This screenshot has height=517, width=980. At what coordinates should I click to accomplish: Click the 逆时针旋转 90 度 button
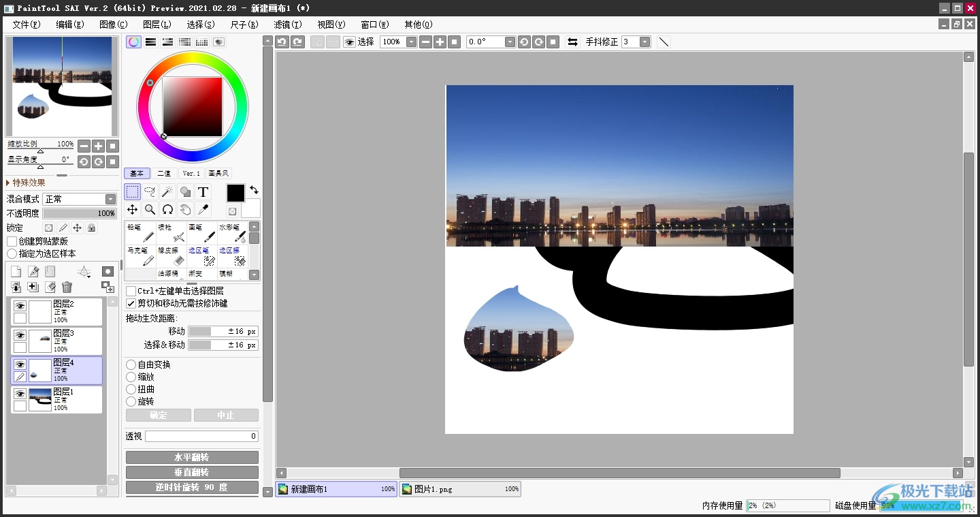click(x=192, y=487)
